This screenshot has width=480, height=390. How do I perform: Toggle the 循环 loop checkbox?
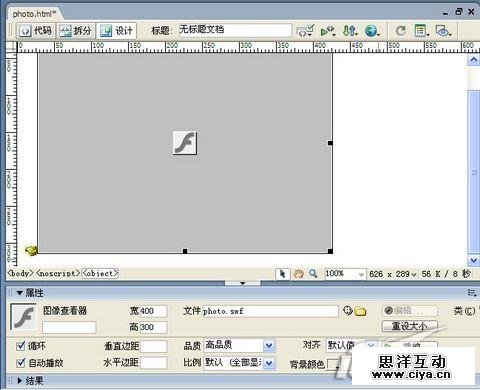tap(21, 346)
